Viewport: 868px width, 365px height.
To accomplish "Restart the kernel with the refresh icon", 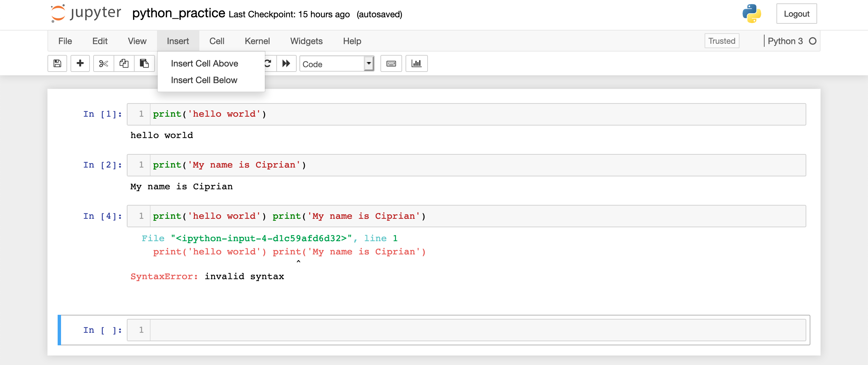I will coord(268,63).
